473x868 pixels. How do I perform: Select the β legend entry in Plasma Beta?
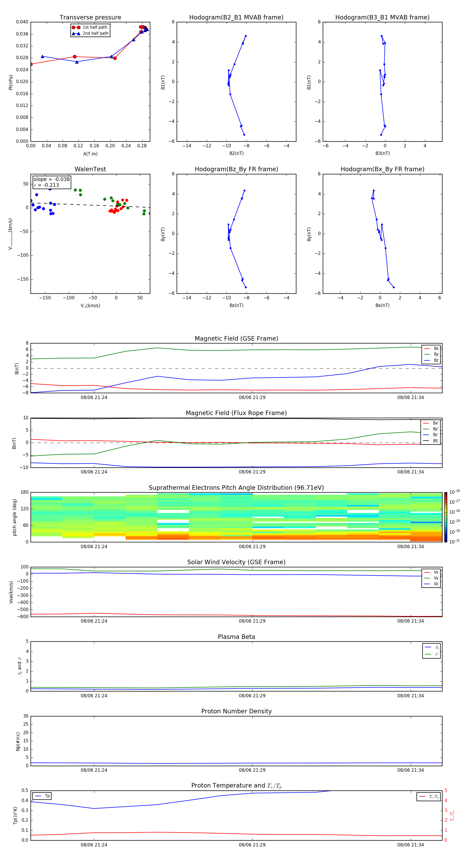431,654
